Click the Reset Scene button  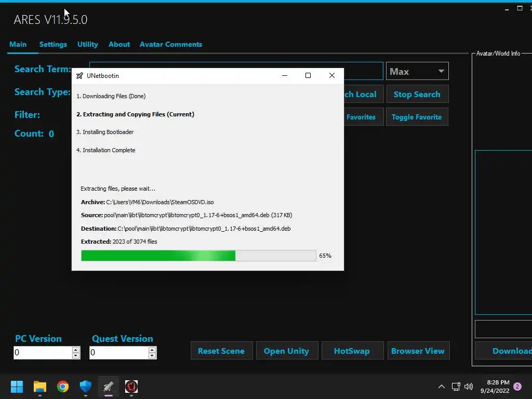click(x=221, y=351)
